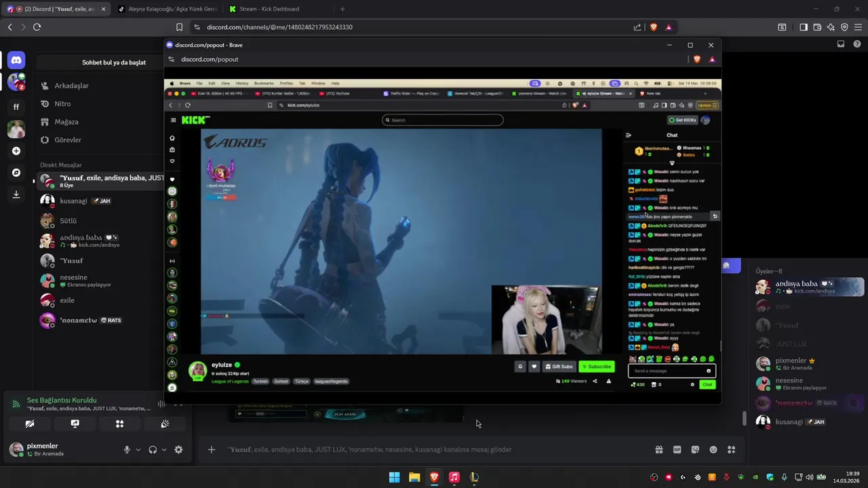Open Arkadaşlar friends page

pos(71,85)
